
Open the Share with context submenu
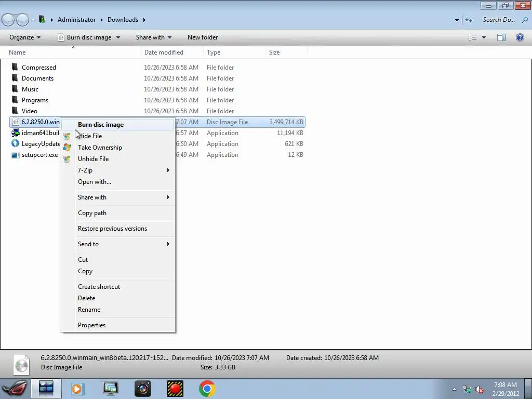118,197
